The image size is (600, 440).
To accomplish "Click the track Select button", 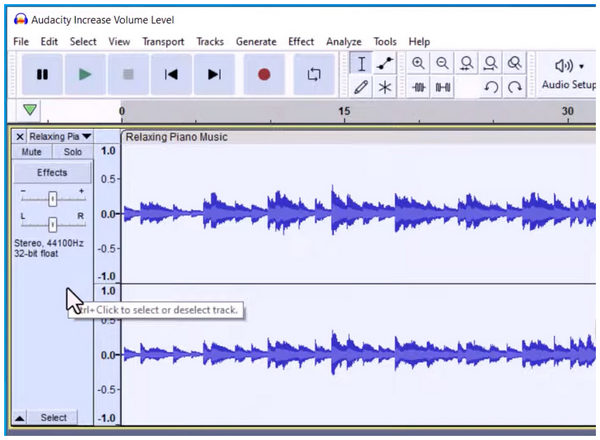I will (53, 417).
